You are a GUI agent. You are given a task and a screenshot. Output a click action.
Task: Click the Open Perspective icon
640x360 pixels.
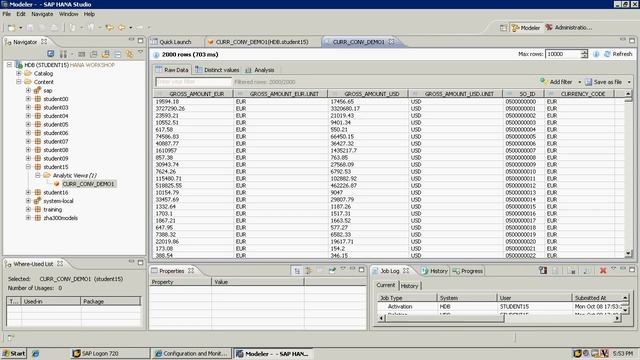pyautogui.click(x=503, y=28)
